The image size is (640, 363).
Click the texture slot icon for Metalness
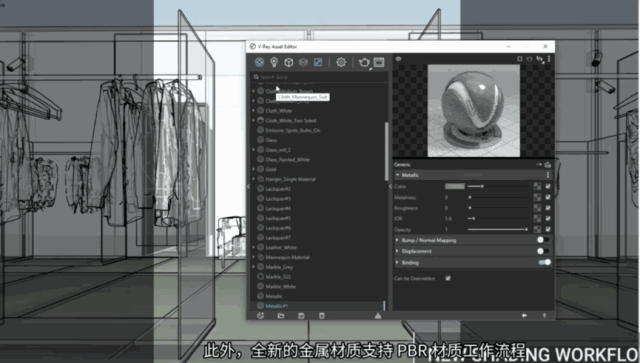[x=537, y=197]
